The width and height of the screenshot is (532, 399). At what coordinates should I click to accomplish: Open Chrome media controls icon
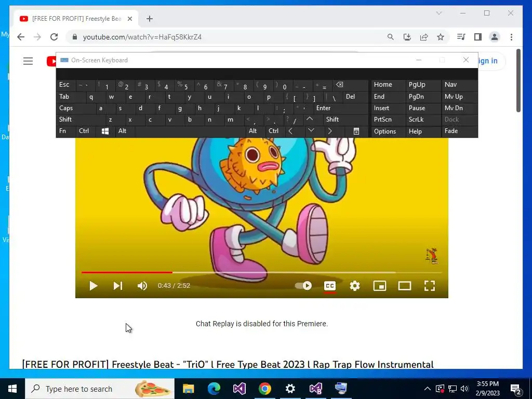point(461,37)
